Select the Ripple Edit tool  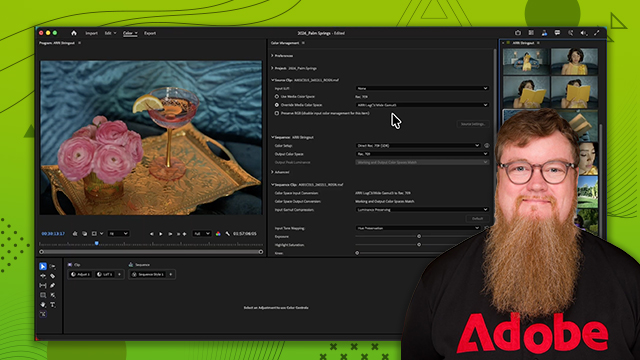(x=43, y=276)
